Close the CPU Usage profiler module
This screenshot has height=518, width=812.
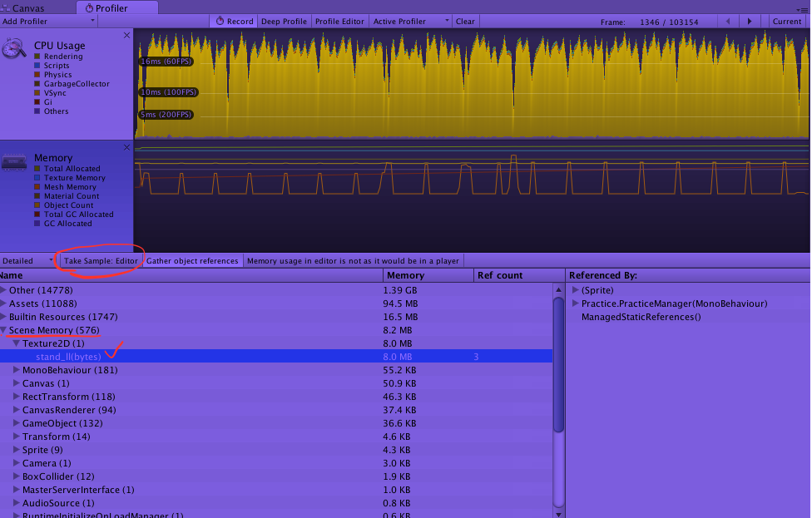126,35
